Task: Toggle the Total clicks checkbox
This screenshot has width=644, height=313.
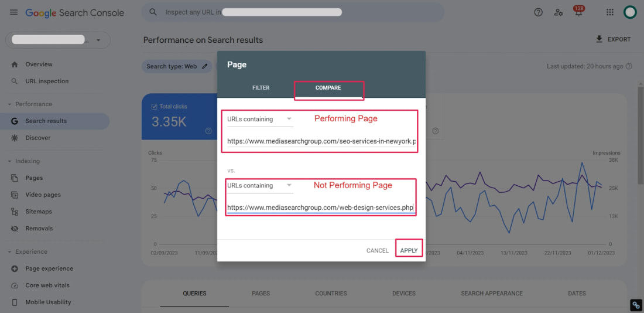Action: pos(155,107)
